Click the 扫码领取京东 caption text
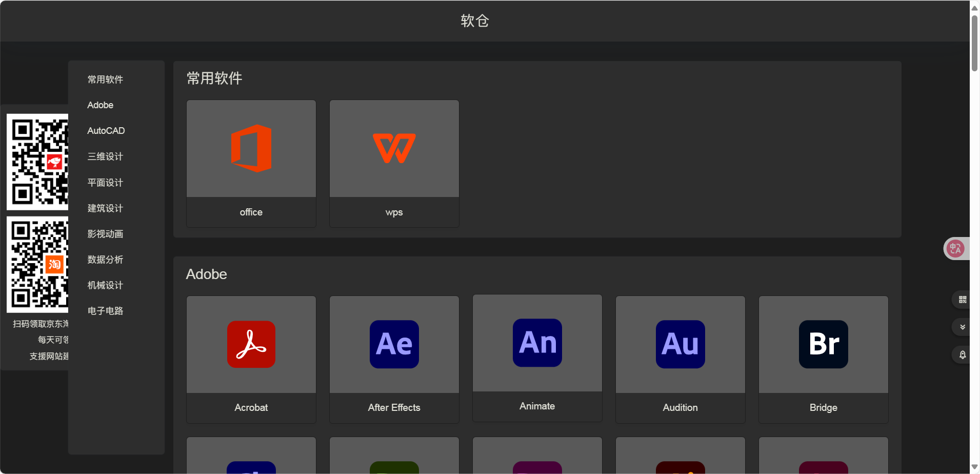Image resolution: width=980 pixels, height=474 pixels. click(x=41, y=324)
